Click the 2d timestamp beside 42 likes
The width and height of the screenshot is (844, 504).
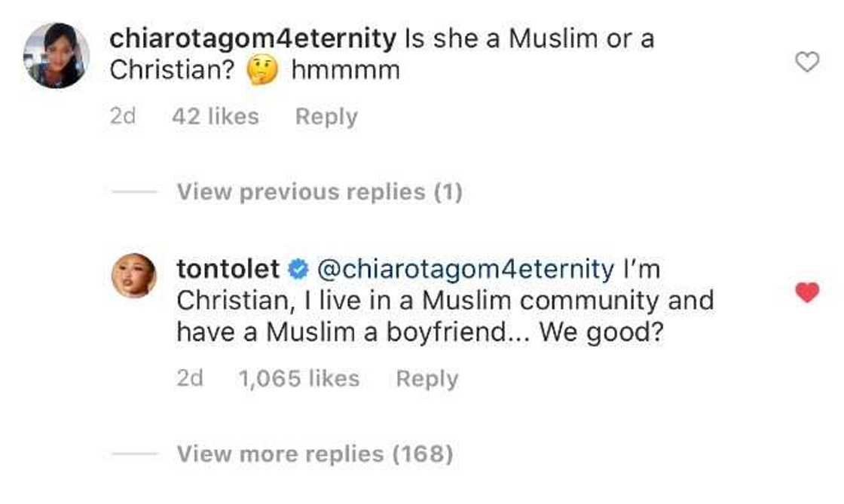123,117
